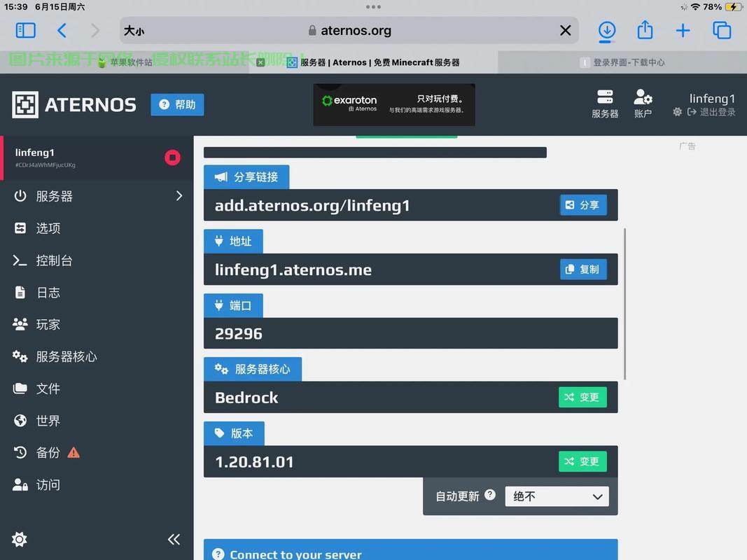Screen dimensions: 747x560
Task: Click 退出登录 to log out
Action: click(711, 112)
